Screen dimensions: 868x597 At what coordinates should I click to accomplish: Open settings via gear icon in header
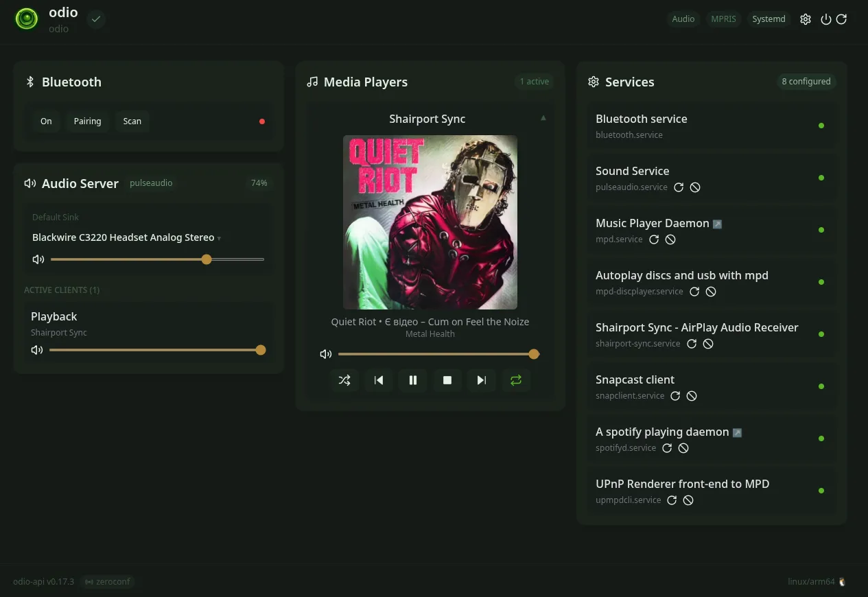coord(806,19)
